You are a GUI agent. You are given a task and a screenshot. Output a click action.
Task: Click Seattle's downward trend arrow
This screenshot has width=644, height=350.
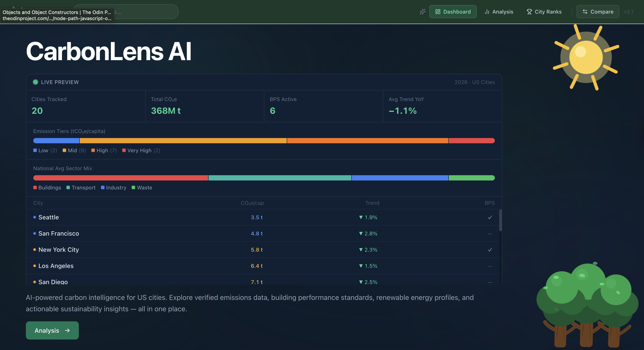coord(361,217)
